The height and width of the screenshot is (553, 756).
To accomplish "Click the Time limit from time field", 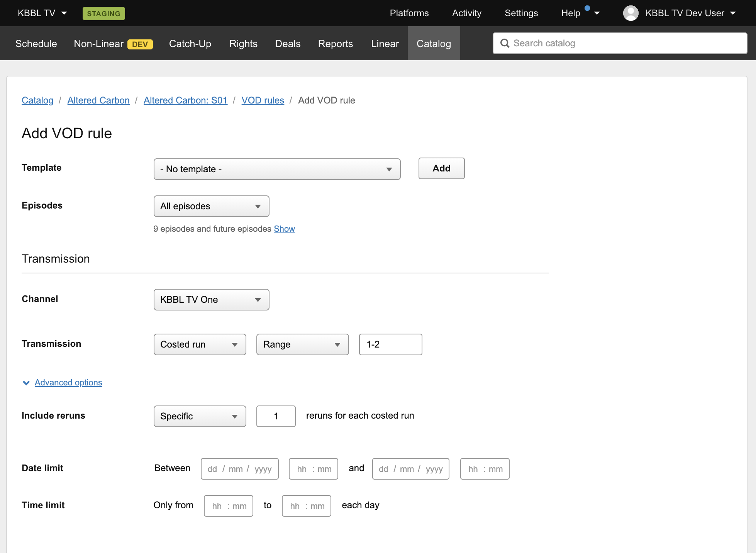I will [228, 506].
